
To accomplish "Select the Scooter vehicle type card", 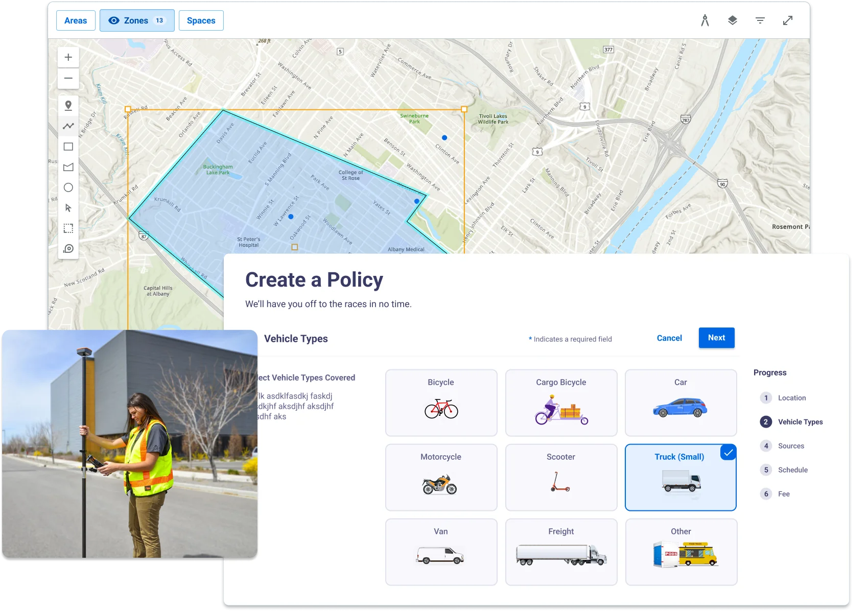I will [x=560, y=477].
